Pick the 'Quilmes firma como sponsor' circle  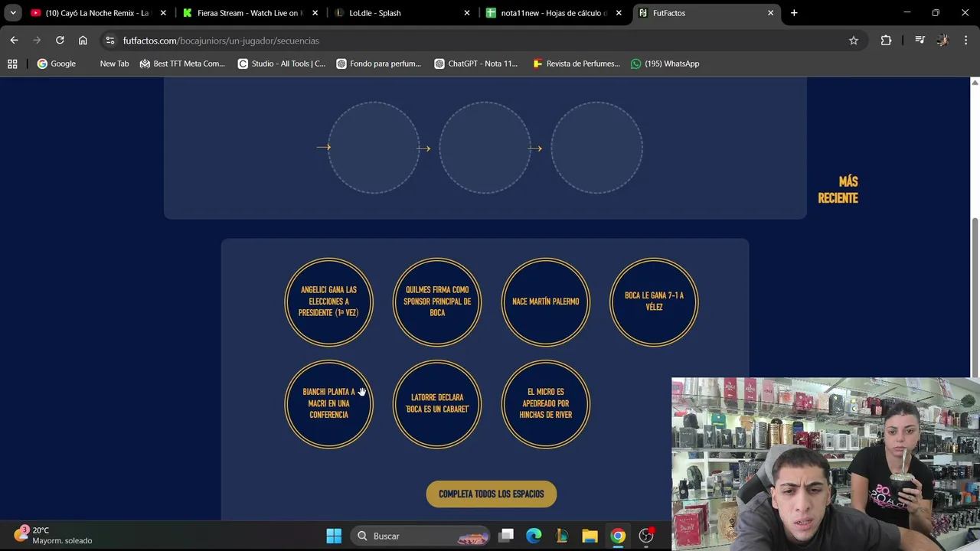pyautogui.click(x=437, y=302)
